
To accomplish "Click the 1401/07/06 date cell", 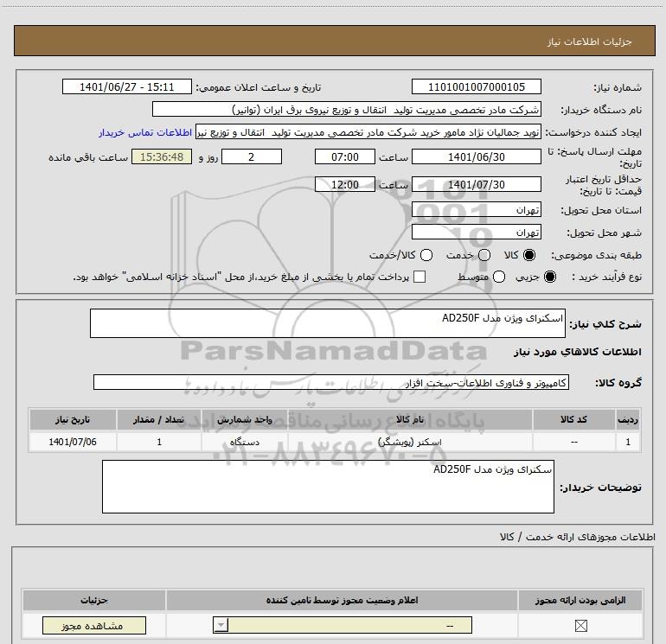I will (x=73, y=442).
